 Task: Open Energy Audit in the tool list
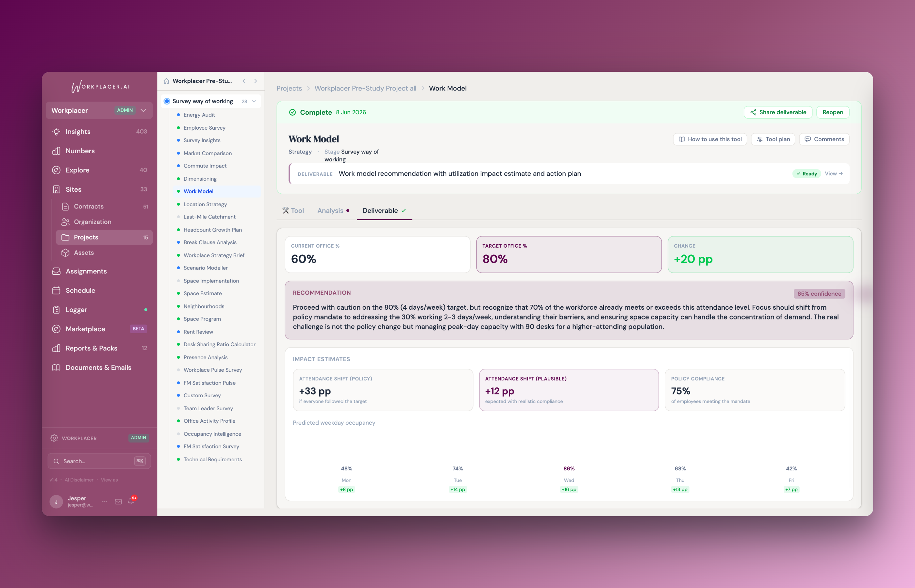[199, 115]
